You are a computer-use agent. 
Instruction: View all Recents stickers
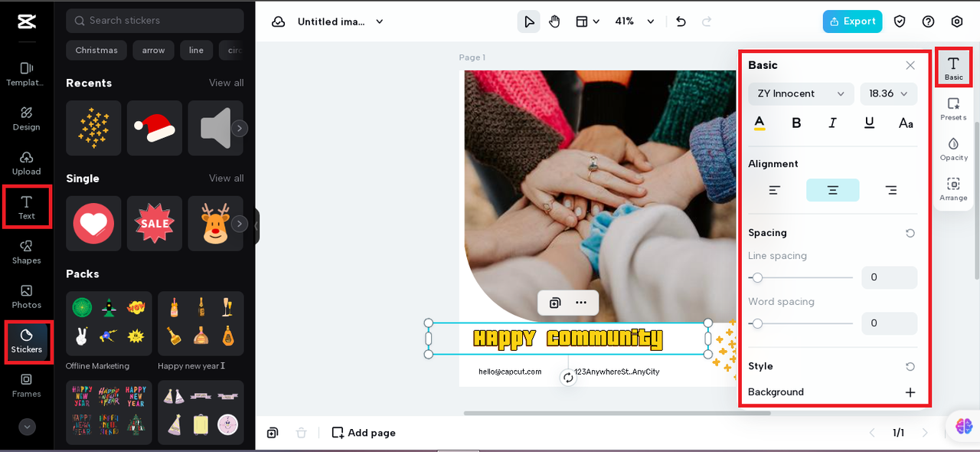coord(227,83)
